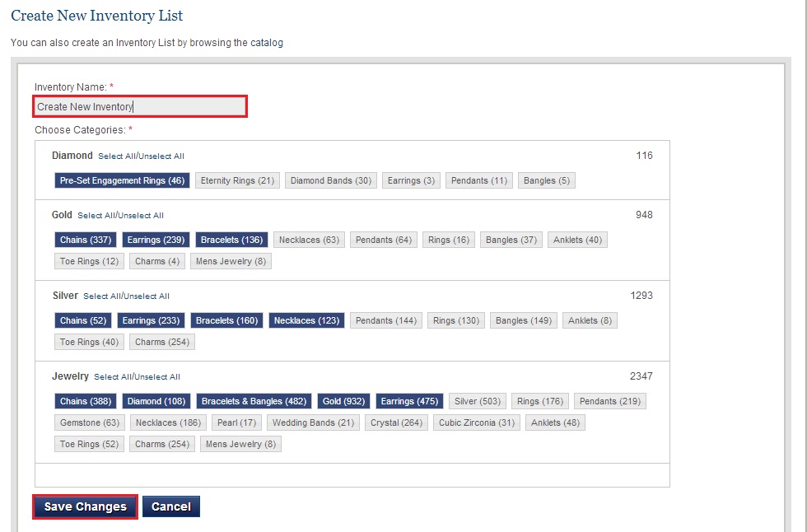Select Gold Necklaces (63) category
The height and width of the screenshot is (532, 807).
[309, 240]
